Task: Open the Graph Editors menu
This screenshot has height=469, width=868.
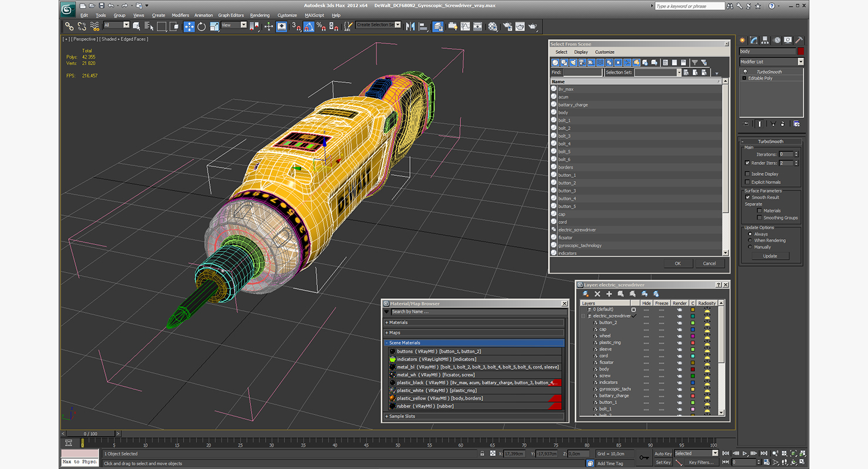Action: (x=231, y=15)
